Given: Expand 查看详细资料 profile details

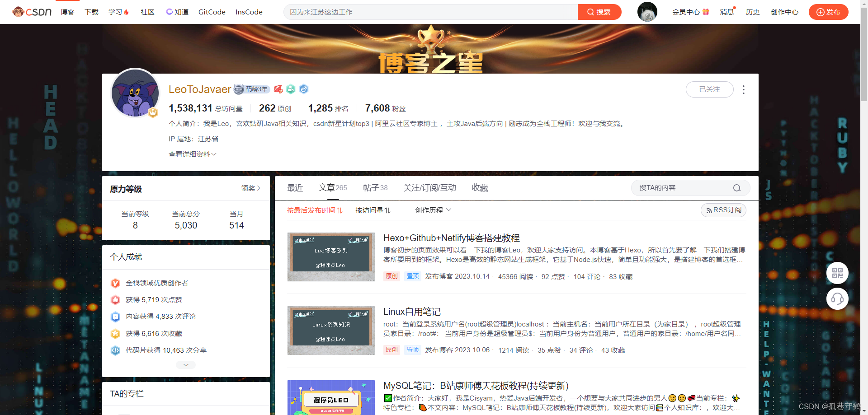Looking at the screenshot, I should 192,154.
